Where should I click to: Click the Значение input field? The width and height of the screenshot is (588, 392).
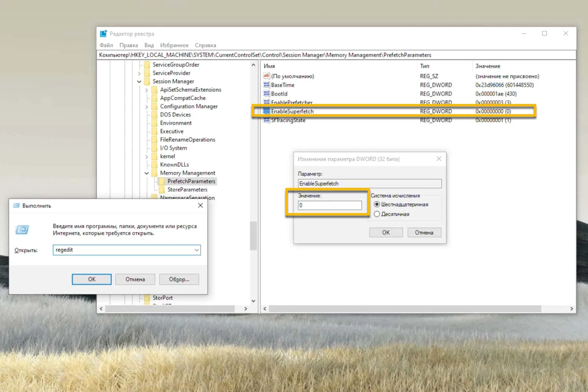click(x=329, y=205)
